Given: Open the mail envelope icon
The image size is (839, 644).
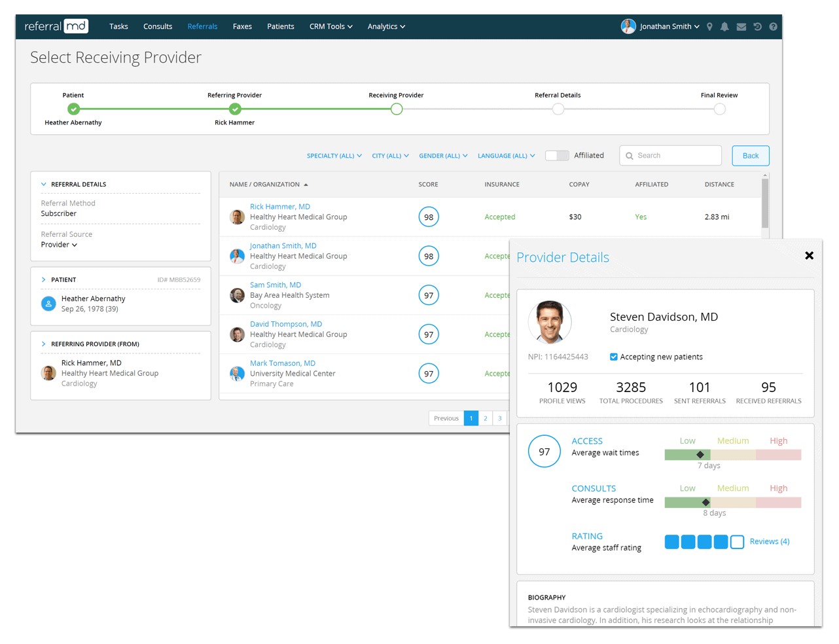Looking at the screenshot, I should [x=741, y=27].
